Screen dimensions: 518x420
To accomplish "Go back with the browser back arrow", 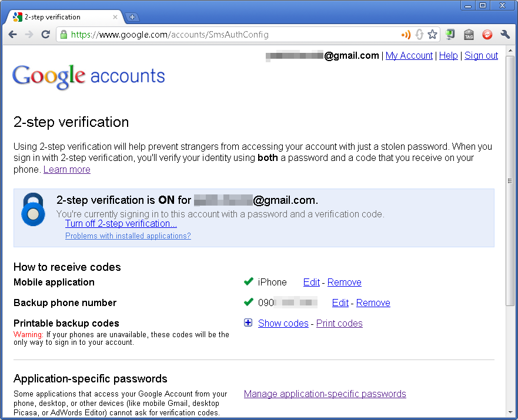I will tap(12, 34).
